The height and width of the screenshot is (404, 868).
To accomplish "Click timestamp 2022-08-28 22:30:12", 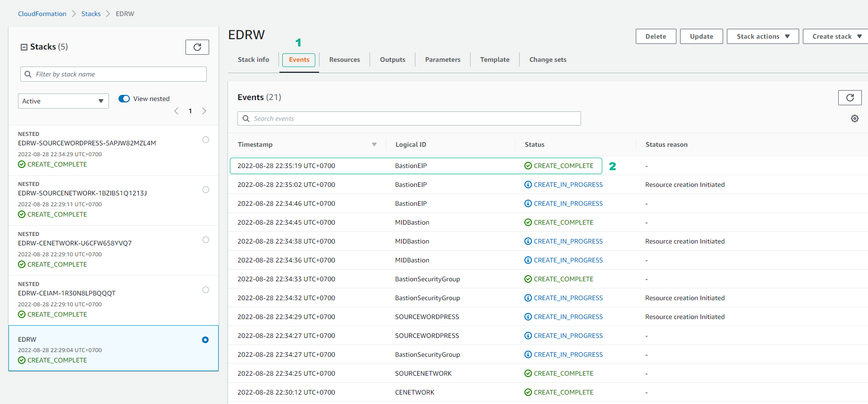I will [286, 392].
